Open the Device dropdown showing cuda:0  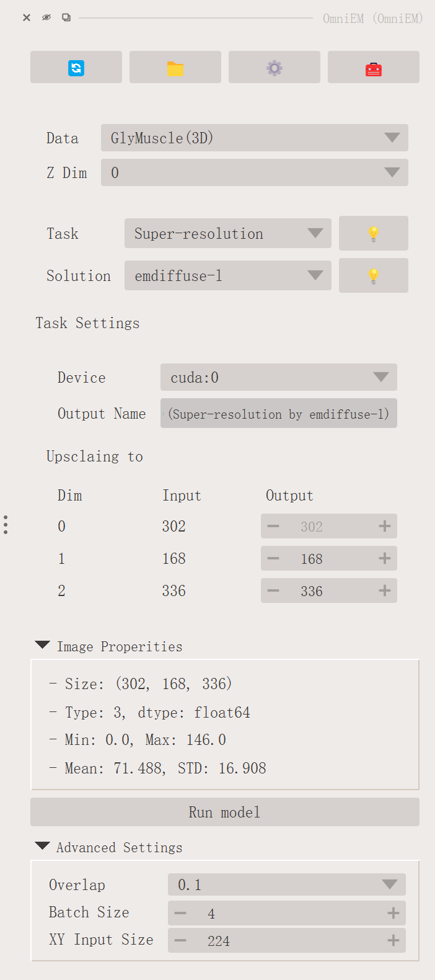(278, 378)
